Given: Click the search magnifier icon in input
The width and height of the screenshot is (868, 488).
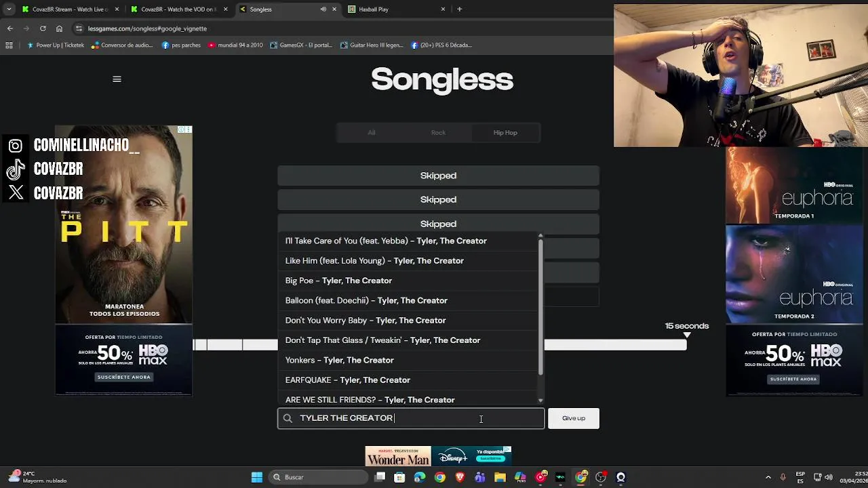Looking at the screenshot, I should click(288, 418).
